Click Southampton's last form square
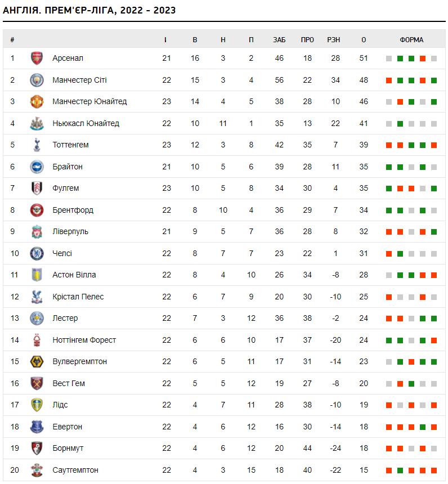Screen dimensions: 448x484 click(434, 470)
